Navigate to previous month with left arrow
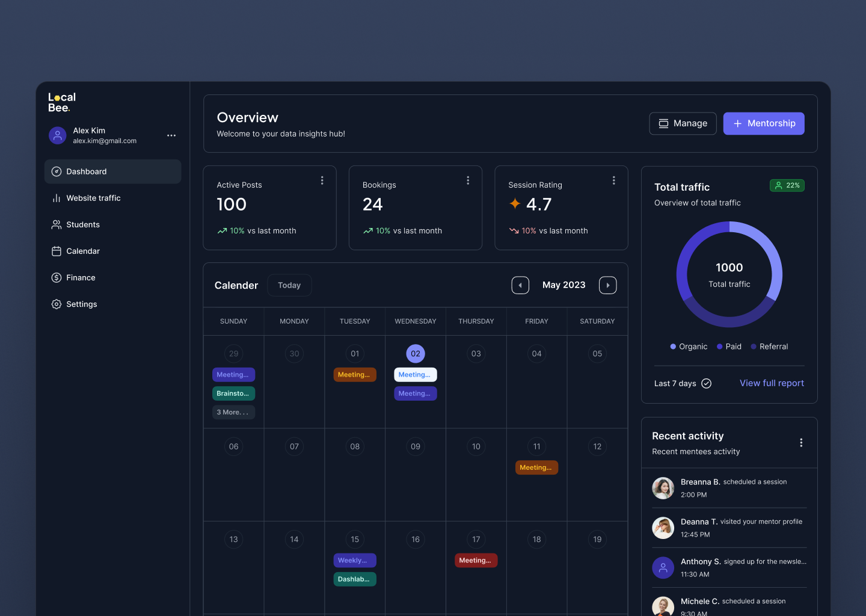Screen dimensions: 866x616 (x=520, y=285)
